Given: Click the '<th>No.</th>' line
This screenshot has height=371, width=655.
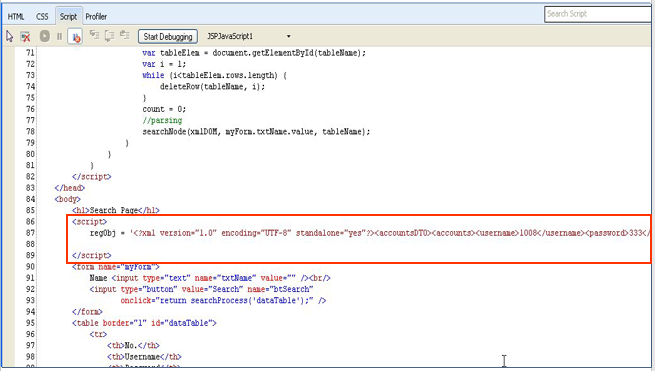Looking at the screenshot, I should tap(133, 346).
